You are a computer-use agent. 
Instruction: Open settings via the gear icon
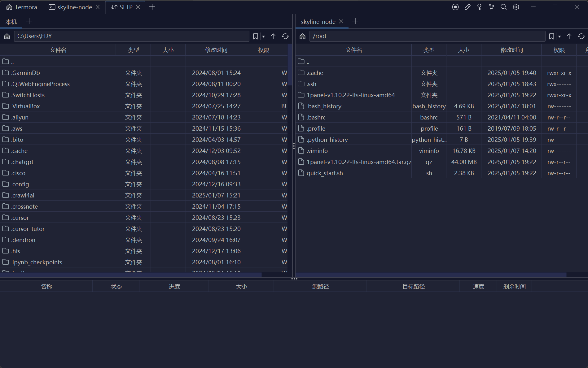(x=516, y=7)
